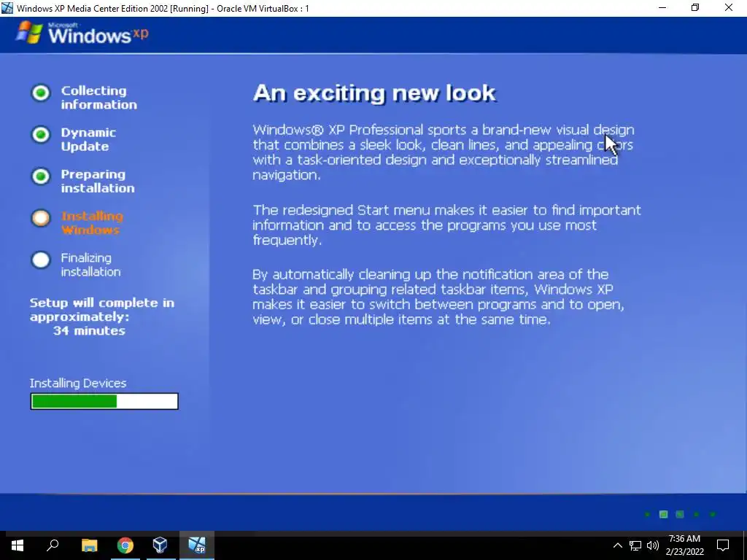Click the 'Finalizing installation' step label

(x=90, y=265)
